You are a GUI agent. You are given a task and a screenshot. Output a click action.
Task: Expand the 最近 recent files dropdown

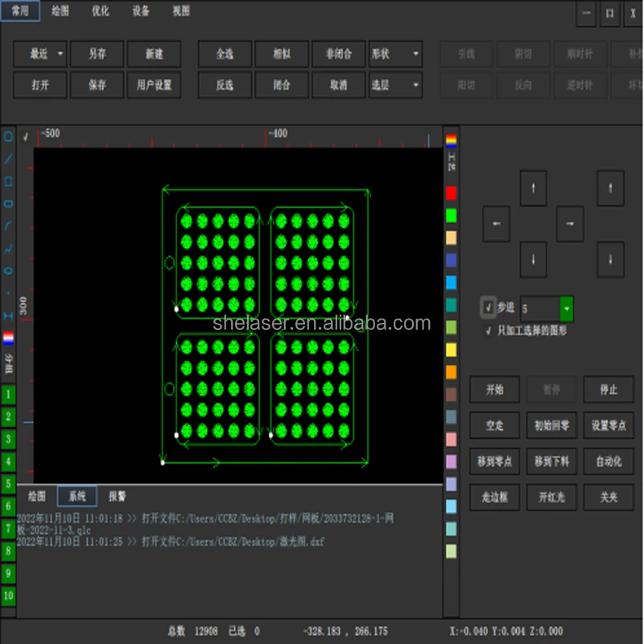coord(60,54)
